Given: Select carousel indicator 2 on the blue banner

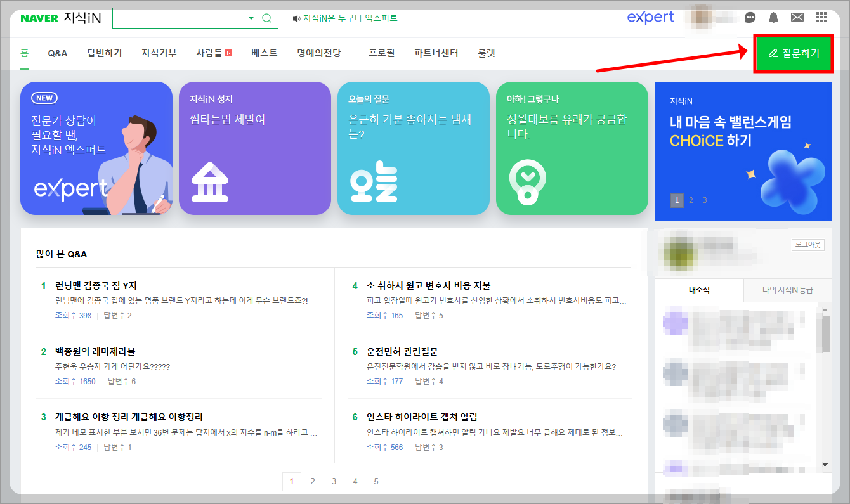Looking at the screenshot, I should point(690,200).
